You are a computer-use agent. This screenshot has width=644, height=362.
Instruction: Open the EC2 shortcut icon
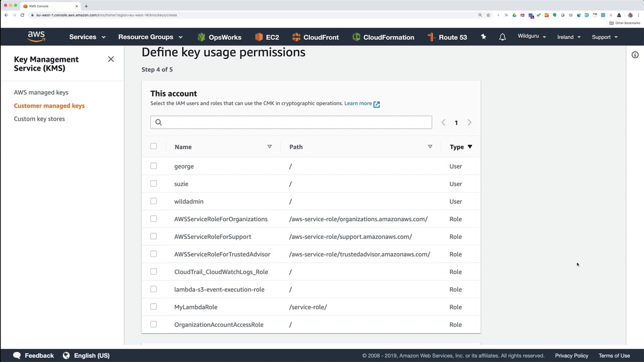click(x=259, y=37)
